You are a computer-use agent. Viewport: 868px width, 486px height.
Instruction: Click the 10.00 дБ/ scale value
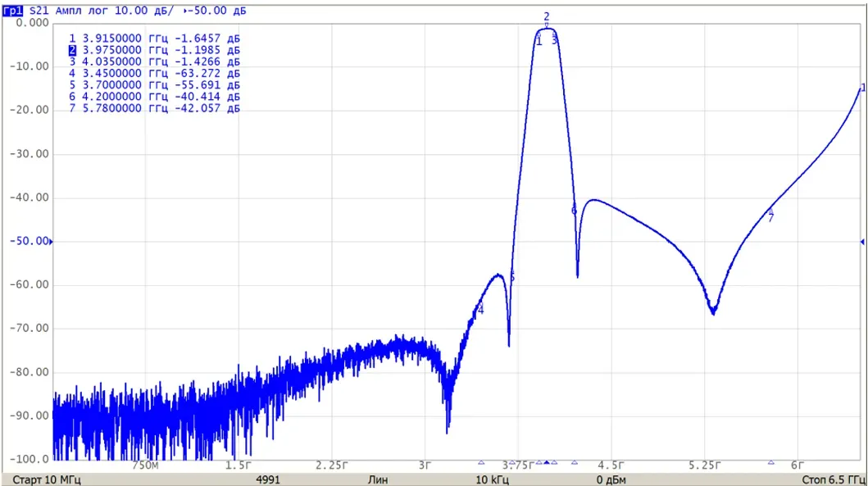click(144, 11)
